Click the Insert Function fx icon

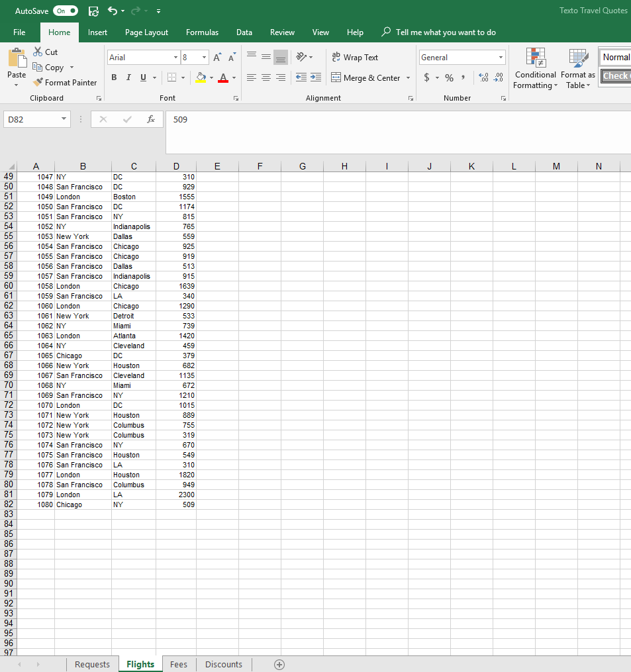(151, 119)
